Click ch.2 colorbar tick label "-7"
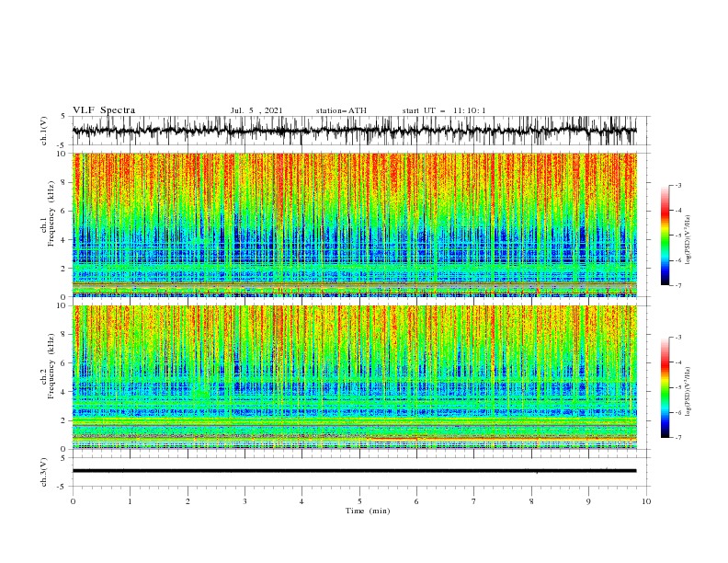The image size is (728, 563). (678, 438)
